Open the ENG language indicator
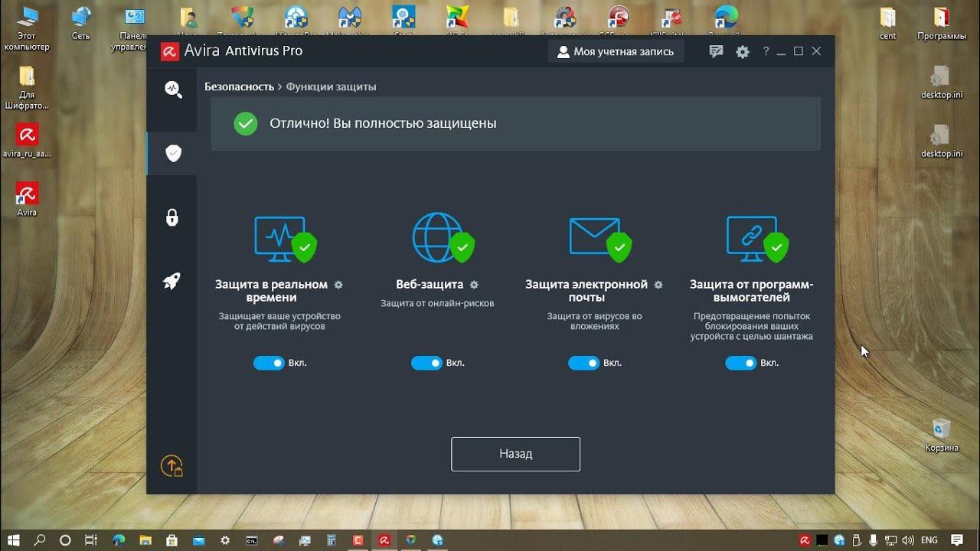 (x=929, y=540)
